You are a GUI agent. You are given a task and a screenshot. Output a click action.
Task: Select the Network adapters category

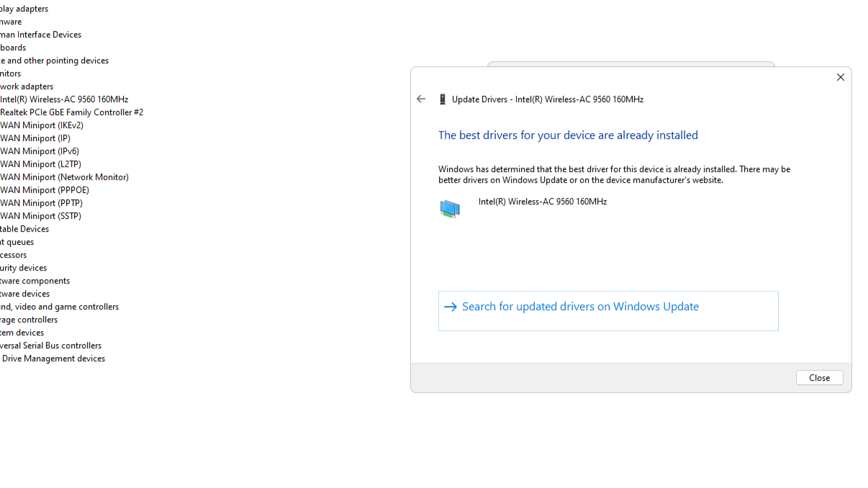[27, 86]
